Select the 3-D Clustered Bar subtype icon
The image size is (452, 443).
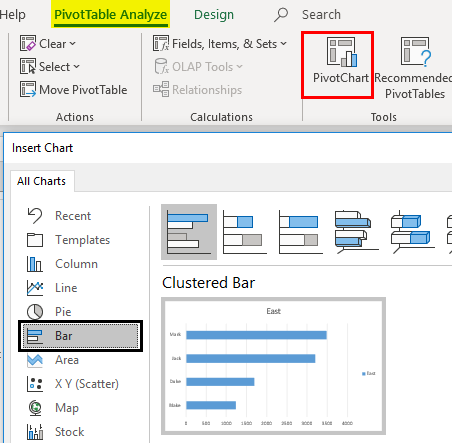[x=357, y=232]
